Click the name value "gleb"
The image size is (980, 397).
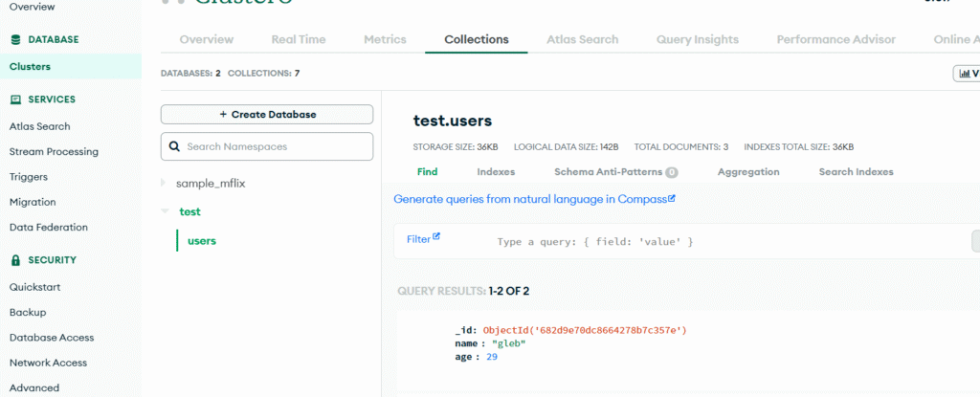pyautogui.click(x=509, y=343)
